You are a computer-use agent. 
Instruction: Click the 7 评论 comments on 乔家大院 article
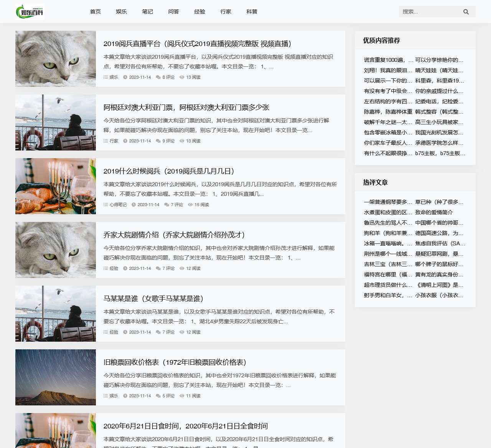pyautogui.click(x=168, y=268)
